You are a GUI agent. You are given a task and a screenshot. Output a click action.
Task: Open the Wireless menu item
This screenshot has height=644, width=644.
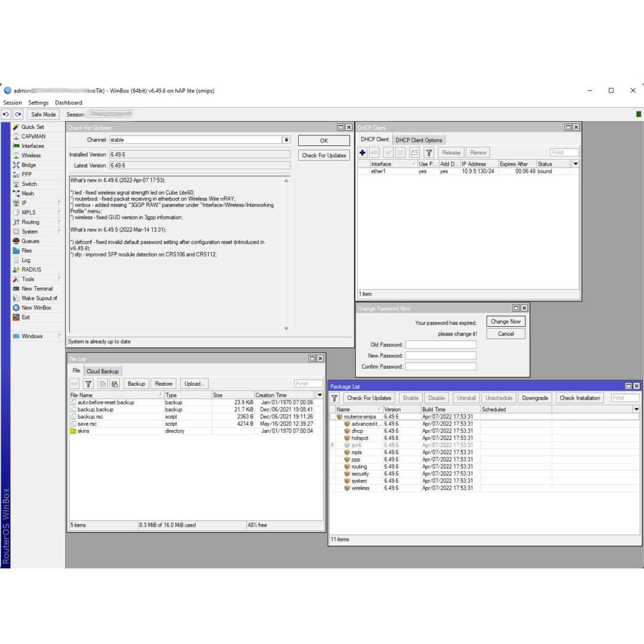click(31, 155)
